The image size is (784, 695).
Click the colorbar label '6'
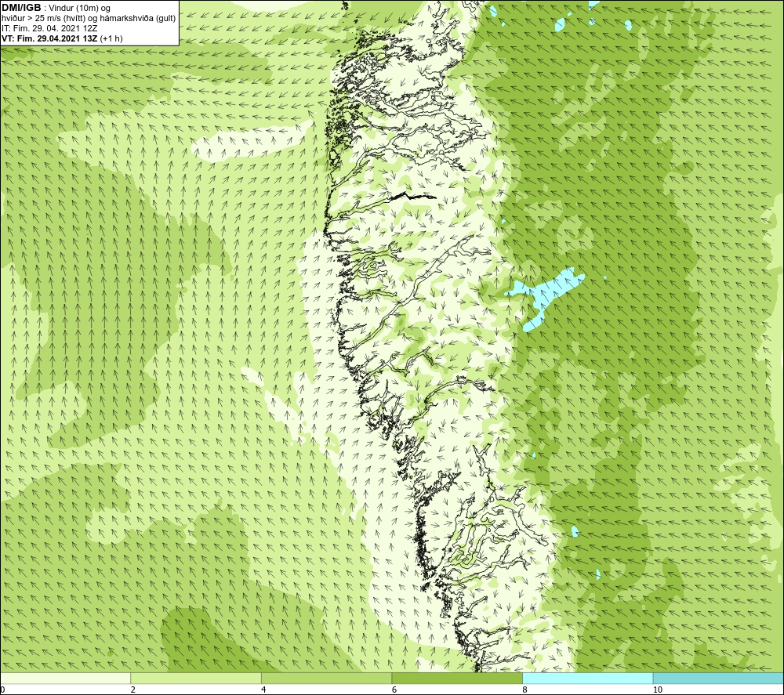pos(394,690)
